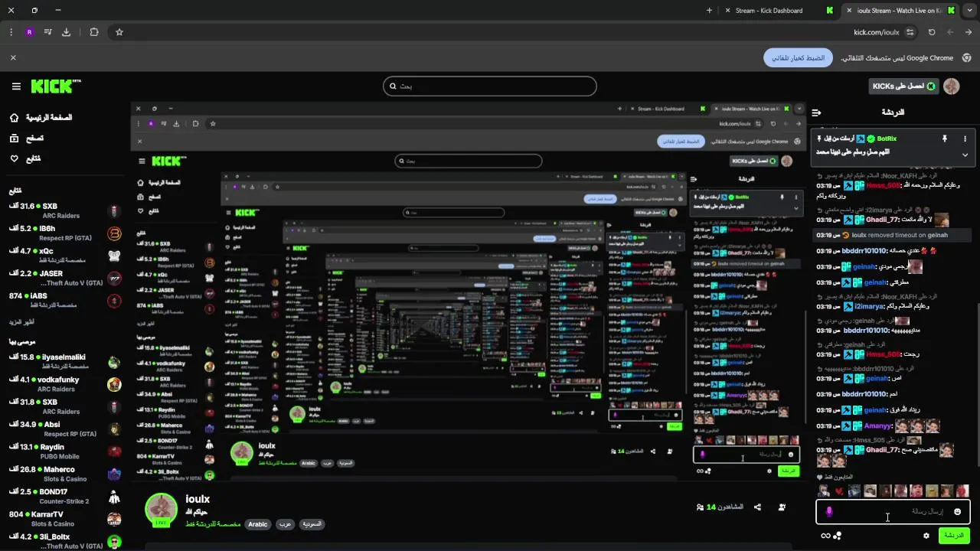The width and height of the screenshot is (980, 551).
Task: Click the ioulx streamer avatar below the video
Action: [162, 510]
